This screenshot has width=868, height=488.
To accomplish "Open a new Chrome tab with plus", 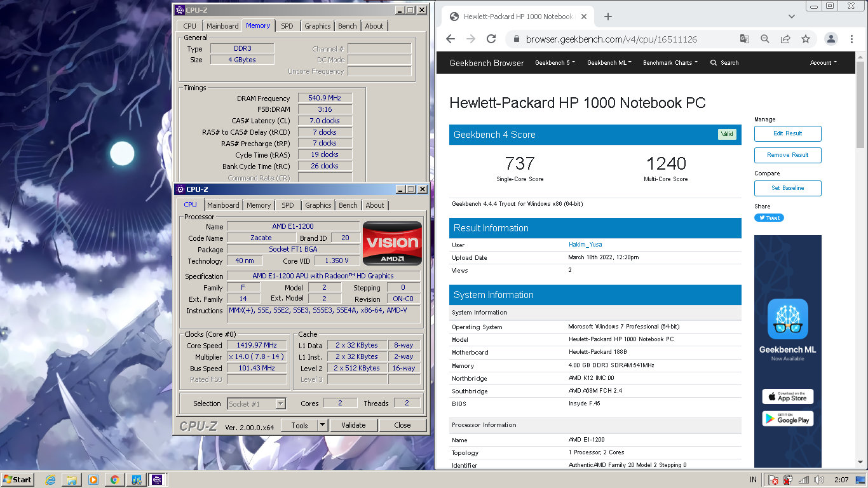I will pos(608,17).
